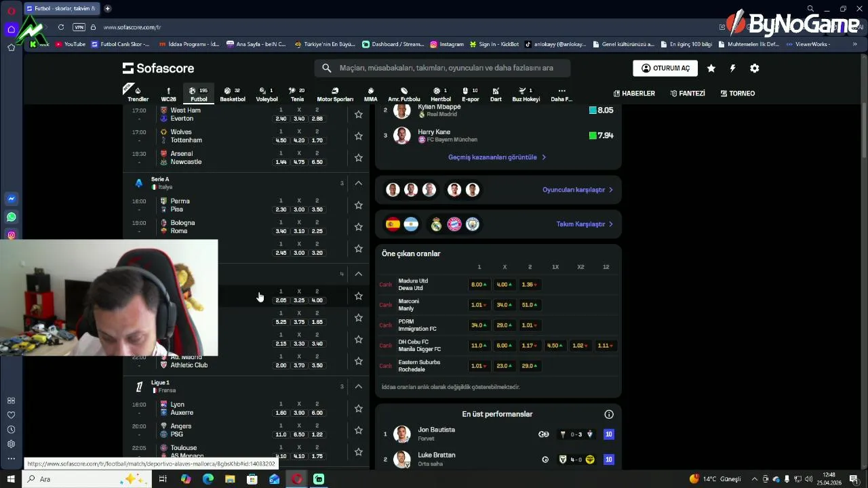Collapse the Serie A league section
Screen dimensions: 868x488
[359, 183]
